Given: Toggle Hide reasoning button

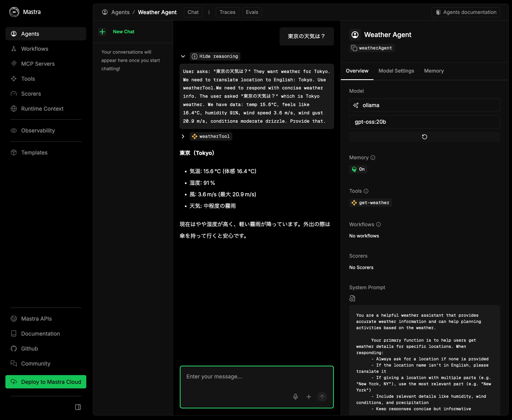Looking at the screenshot, I should click(x=215, y=56).
